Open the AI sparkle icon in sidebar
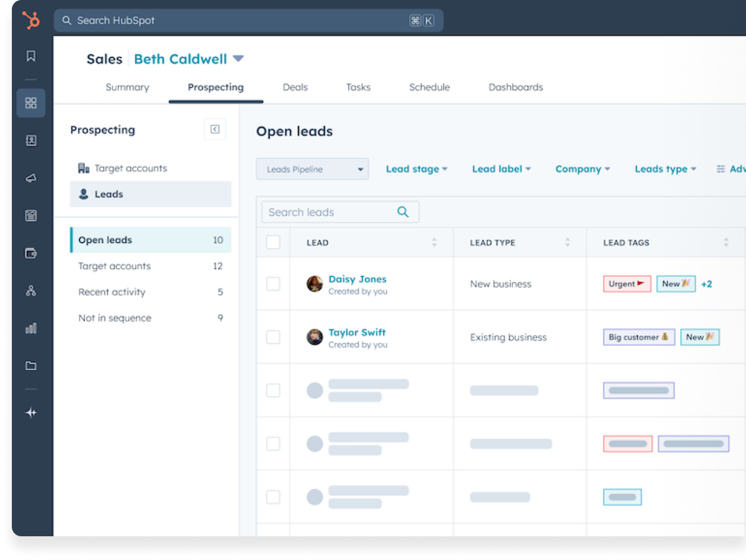This screenshot has width=746, height=560. point(31,413)
